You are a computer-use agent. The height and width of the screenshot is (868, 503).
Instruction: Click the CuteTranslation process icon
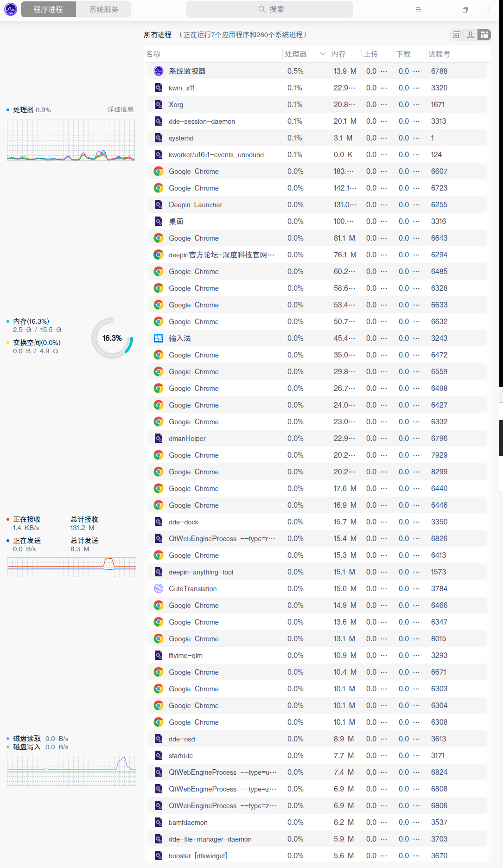coord(159,588)
